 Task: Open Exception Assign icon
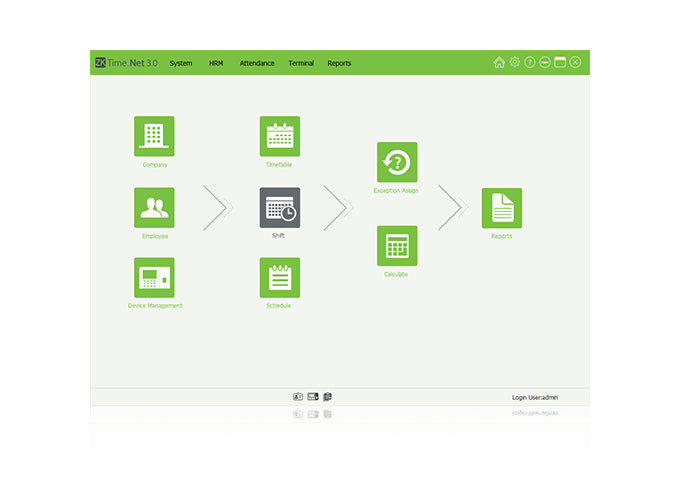[x=396, y=162]
